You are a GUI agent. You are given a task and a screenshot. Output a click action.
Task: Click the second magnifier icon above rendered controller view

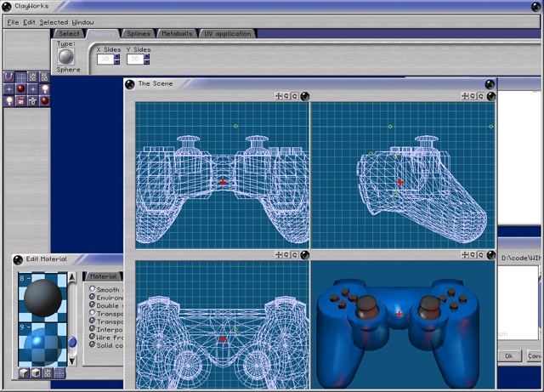480,255
